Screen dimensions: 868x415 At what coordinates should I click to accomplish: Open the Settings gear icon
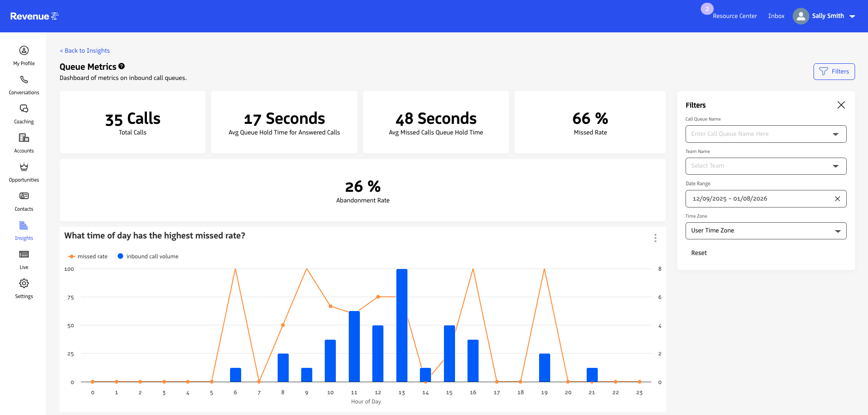coord(24,283)
